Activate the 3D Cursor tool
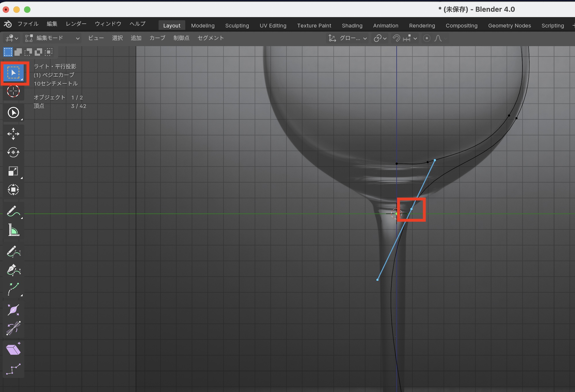Screen dimensions: 575x392 13,91
